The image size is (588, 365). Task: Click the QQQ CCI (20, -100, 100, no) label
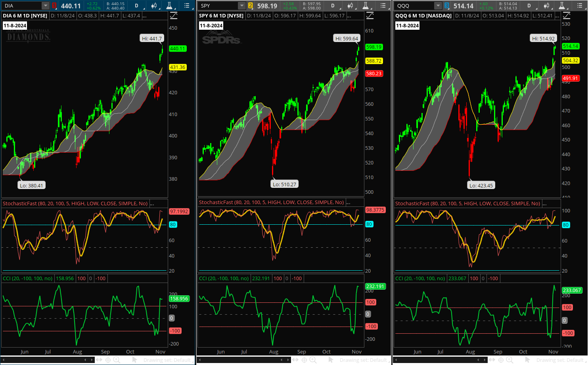420,278
